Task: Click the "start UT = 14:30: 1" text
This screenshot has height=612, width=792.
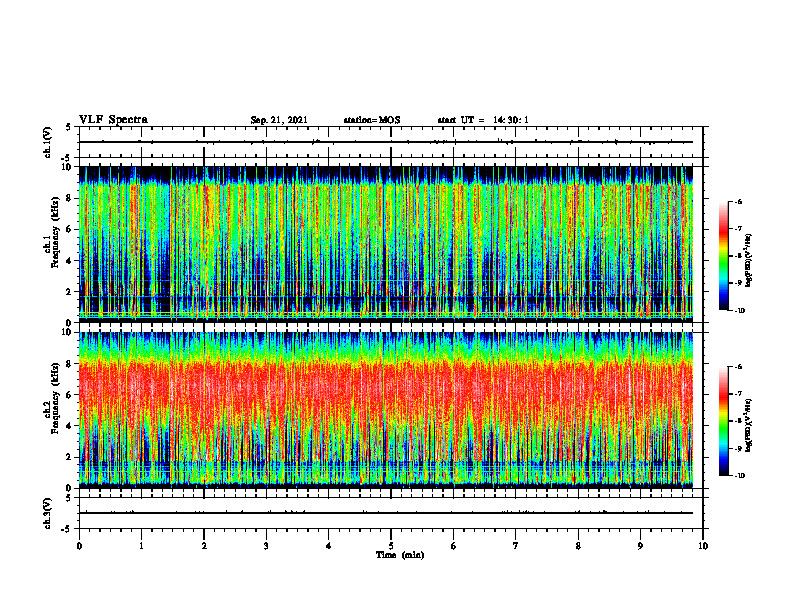Action: pos(483,120)
